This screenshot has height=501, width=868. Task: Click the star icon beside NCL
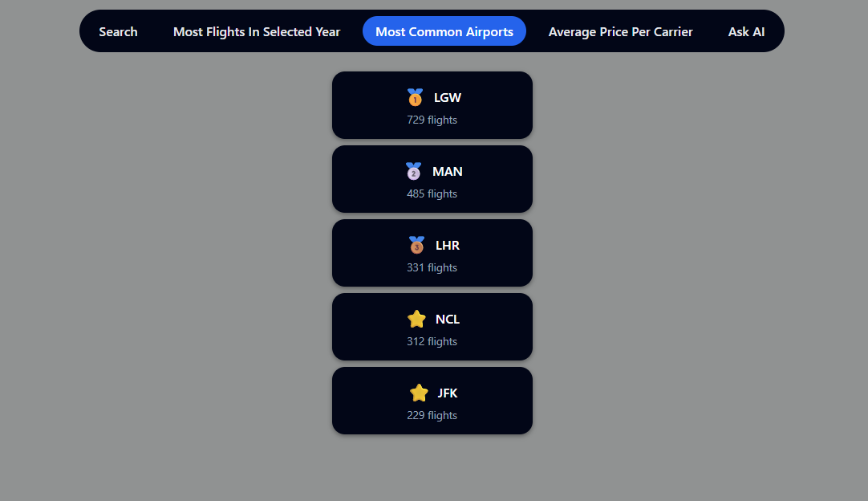tap(416, 320)
